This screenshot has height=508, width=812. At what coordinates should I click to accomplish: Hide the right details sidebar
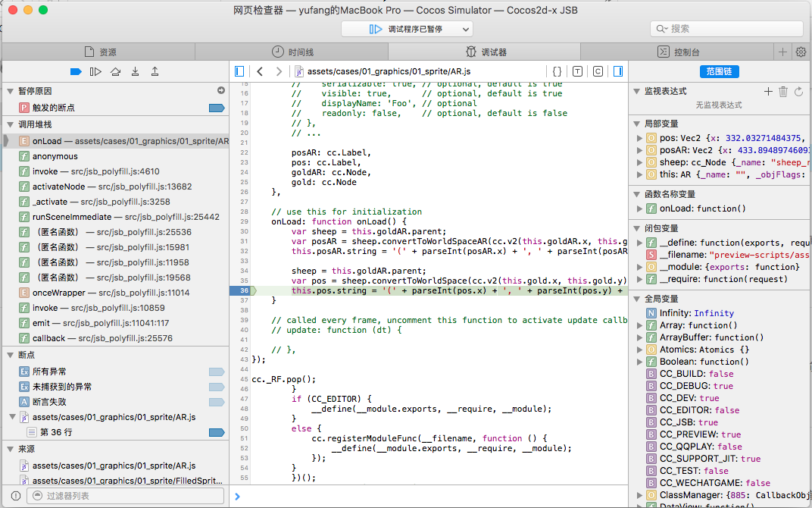click(x=618, y=71)
